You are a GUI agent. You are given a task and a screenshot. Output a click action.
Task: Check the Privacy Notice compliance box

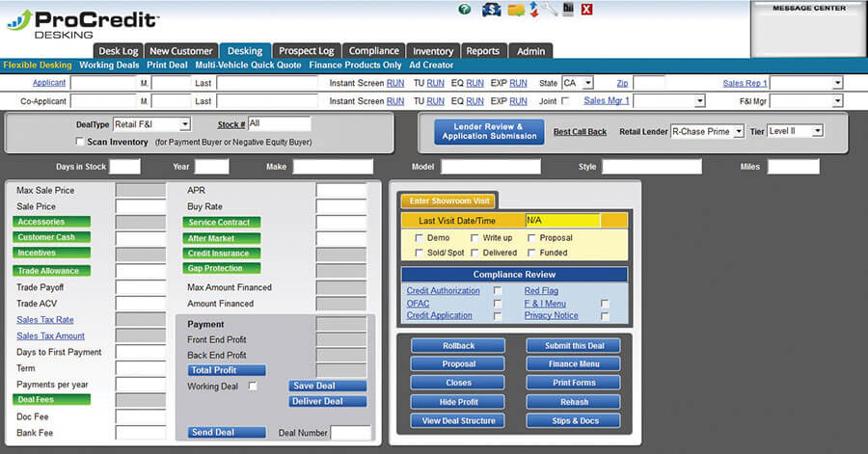click(605, 316)
